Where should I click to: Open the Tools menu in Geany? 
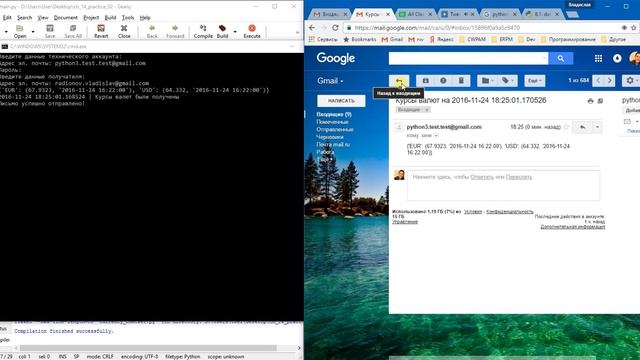pos(128,18)
